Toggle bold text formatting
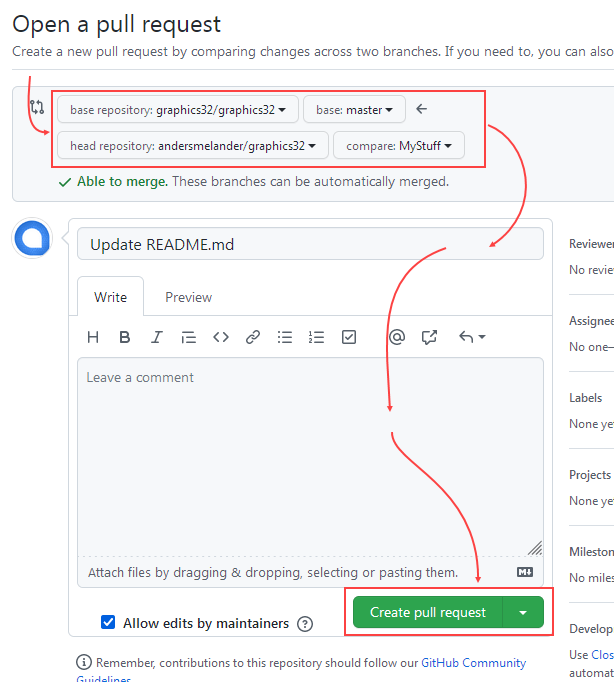614x682 pixels. click(x=125, y=337)
